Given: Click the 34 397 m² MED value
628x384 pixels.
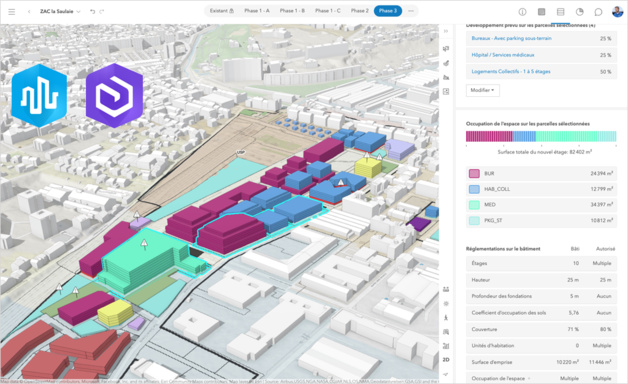Looking at the screenshot, I should point(601,205).
